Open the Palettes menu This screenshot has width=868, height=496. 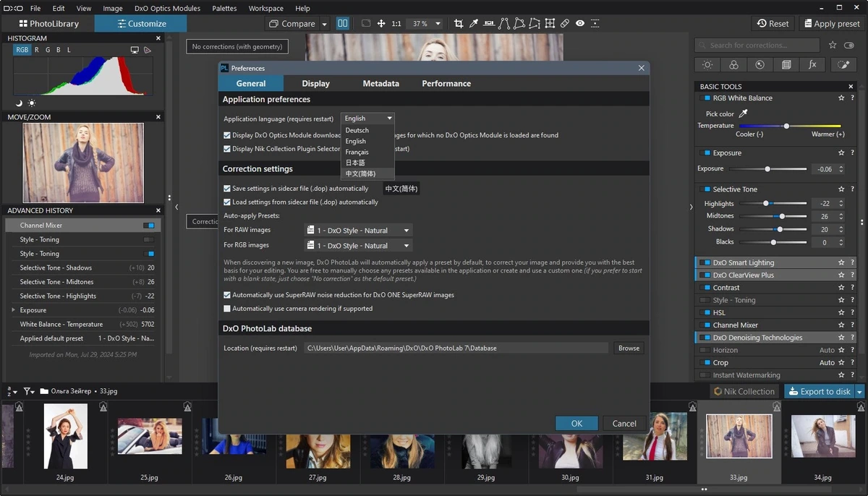[x=224, y=8]
